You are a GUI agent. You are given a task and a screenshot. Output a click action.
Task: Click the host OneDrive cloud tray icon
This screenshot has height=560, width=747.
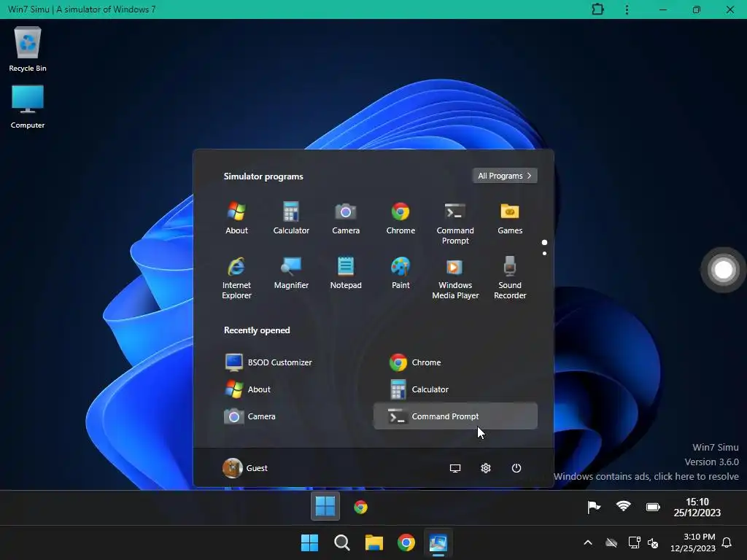611,542
